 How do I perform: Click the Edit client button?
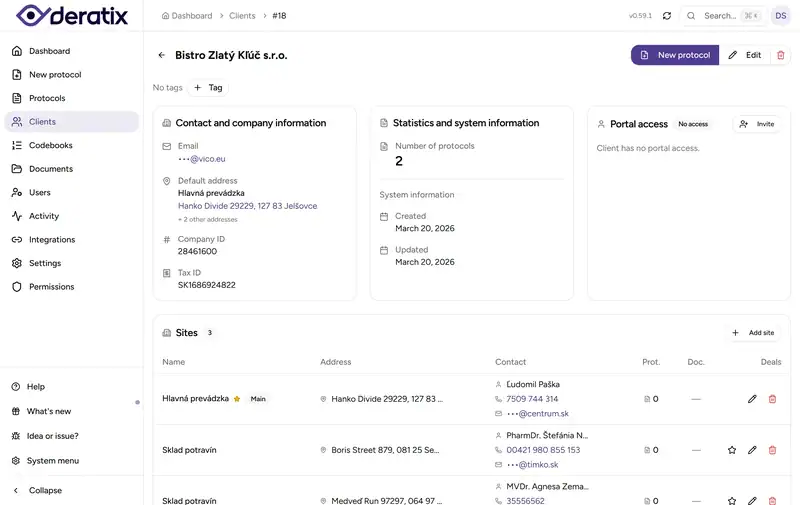click(x=744, y=55)
